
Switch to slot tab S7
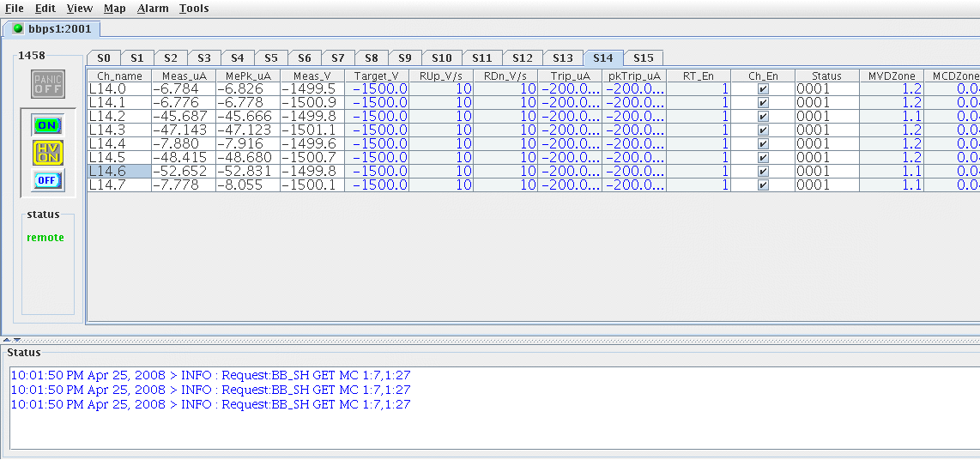[x=338, y=57]
